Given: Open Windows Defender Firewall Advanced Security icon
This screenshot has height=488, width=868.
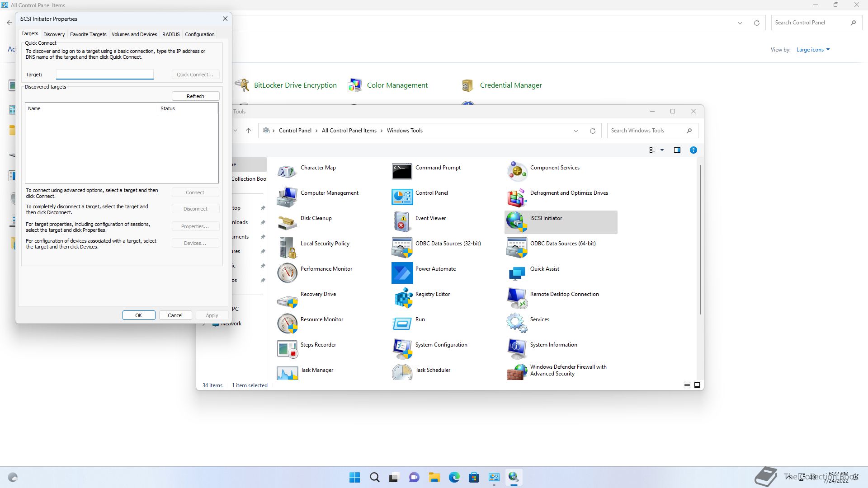Looking at the screenshot, I should tap(517, 372).
